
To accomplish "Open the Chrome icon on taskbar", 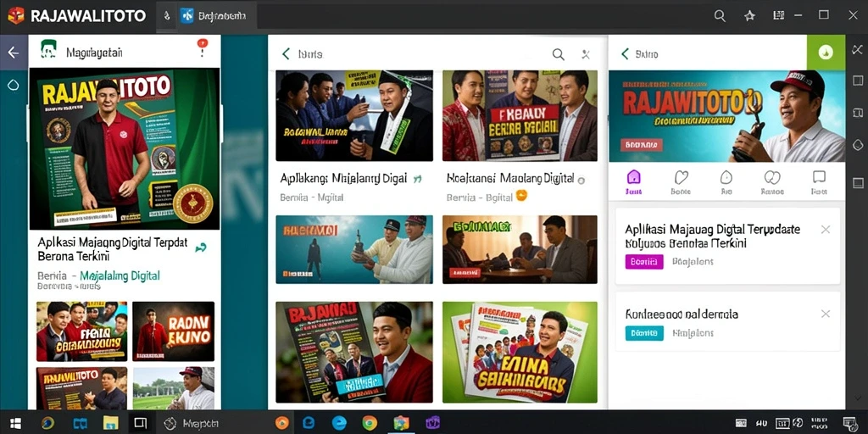I will point(370,424).
